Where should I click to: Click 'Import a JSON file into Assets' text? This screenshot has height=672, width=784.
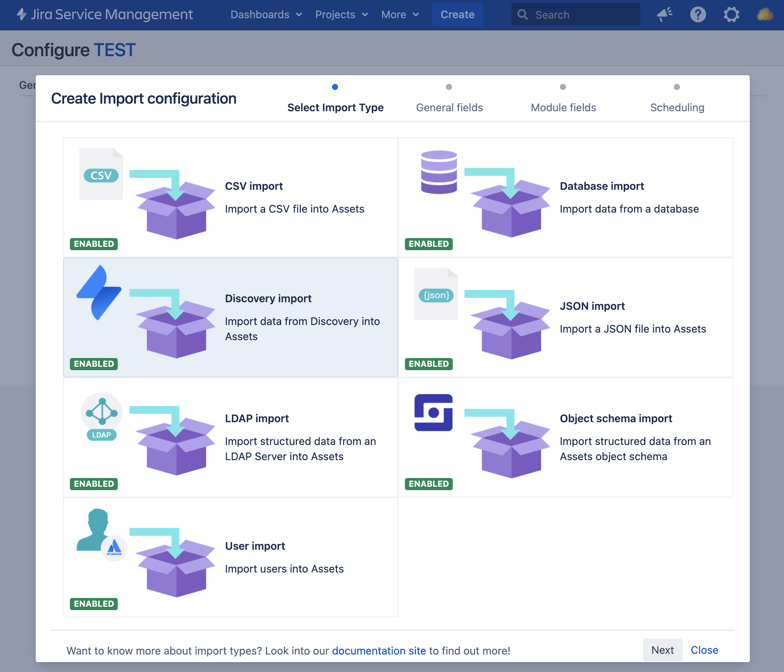(633, 329)
